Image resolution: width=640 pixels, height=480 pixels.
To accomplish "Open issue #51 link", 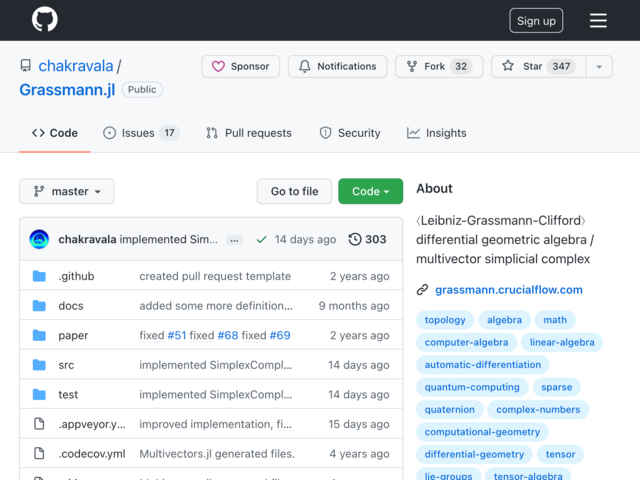I will pos(177,336).
